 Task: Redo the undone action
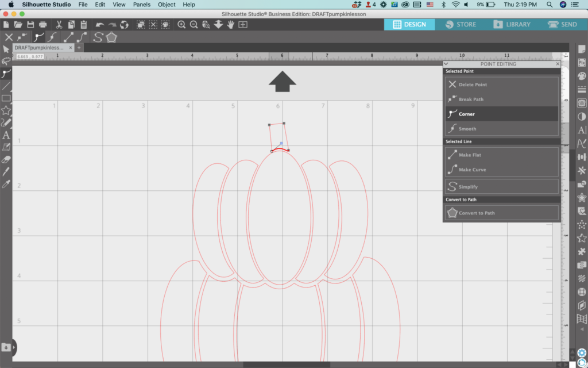click(112, 25)
